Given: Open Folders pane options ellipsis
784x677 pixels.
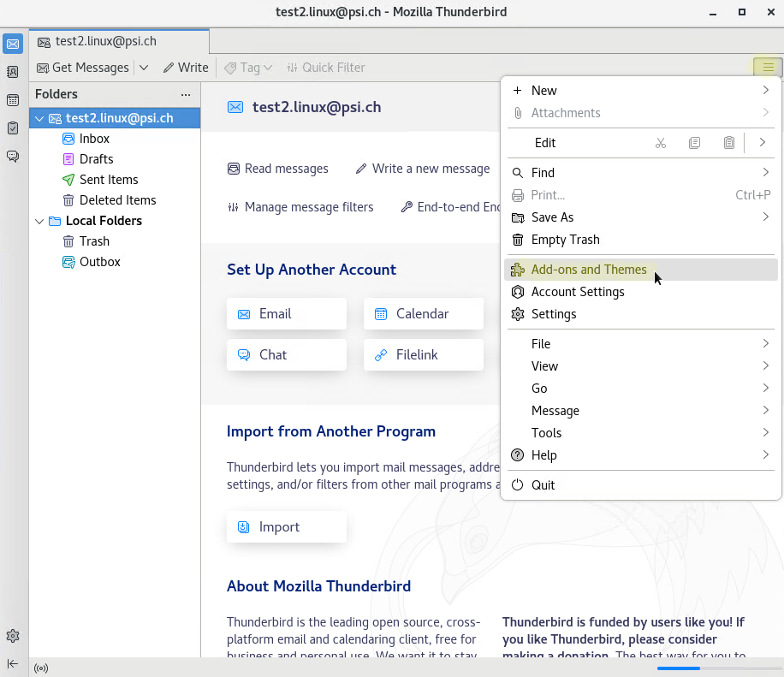Looking at the screenshot, I should 186,94.
